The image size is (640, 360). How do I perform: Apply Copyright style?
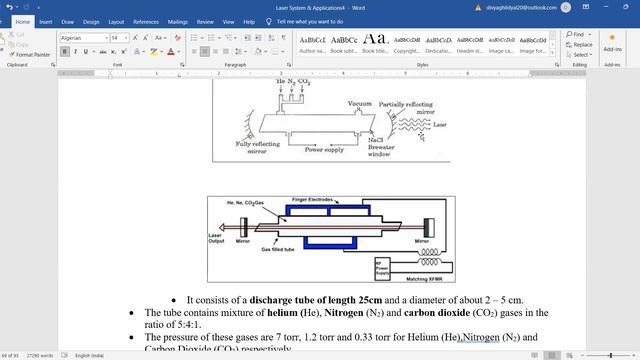407,43
